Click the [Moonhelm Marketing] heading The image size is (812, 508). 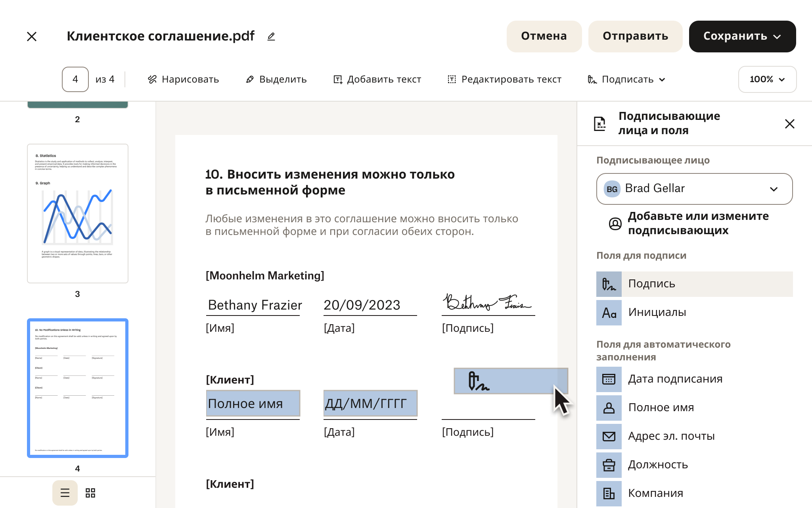tap(265, 275)
